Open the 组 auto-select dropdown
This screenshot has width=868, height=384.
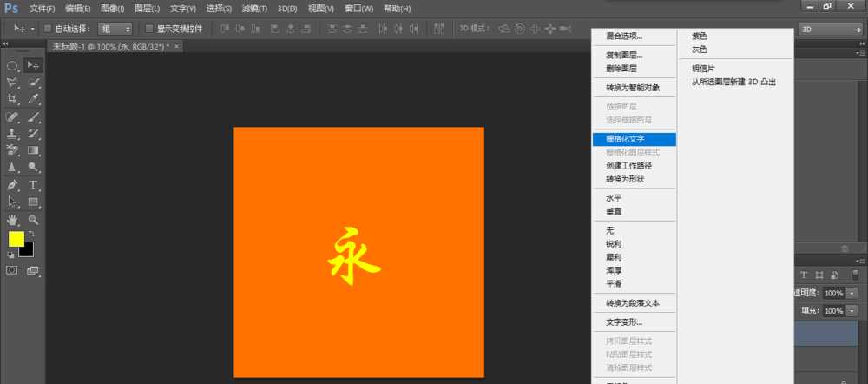coord(115,29)
